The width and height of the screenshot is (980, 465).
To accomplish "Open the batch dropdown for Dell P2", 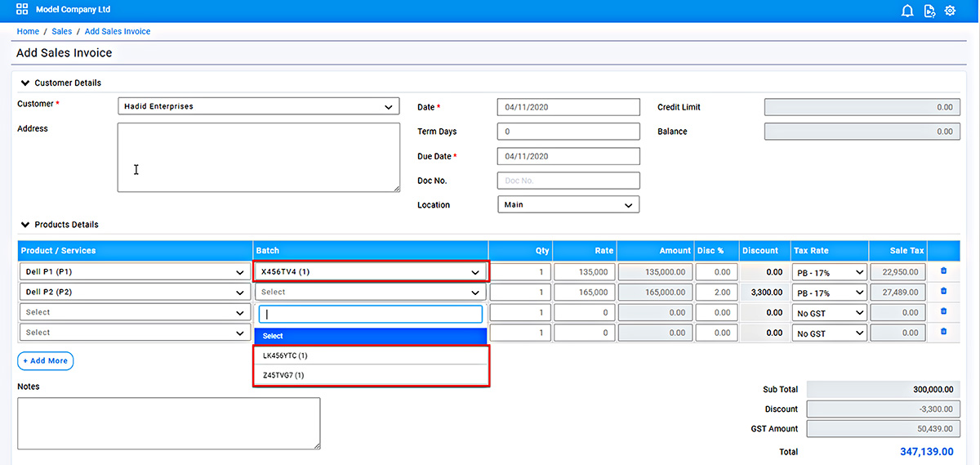I will click(x=371, y=292).
